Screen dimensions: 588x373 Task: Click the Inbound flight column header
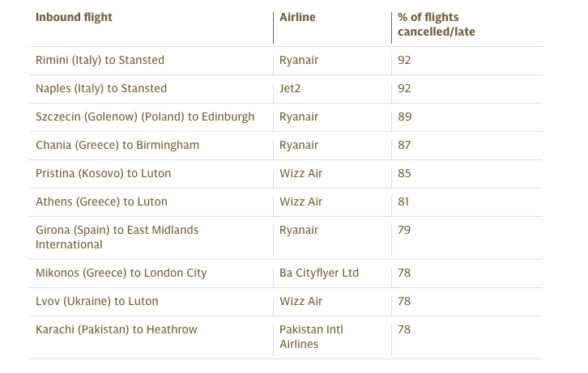74,17
